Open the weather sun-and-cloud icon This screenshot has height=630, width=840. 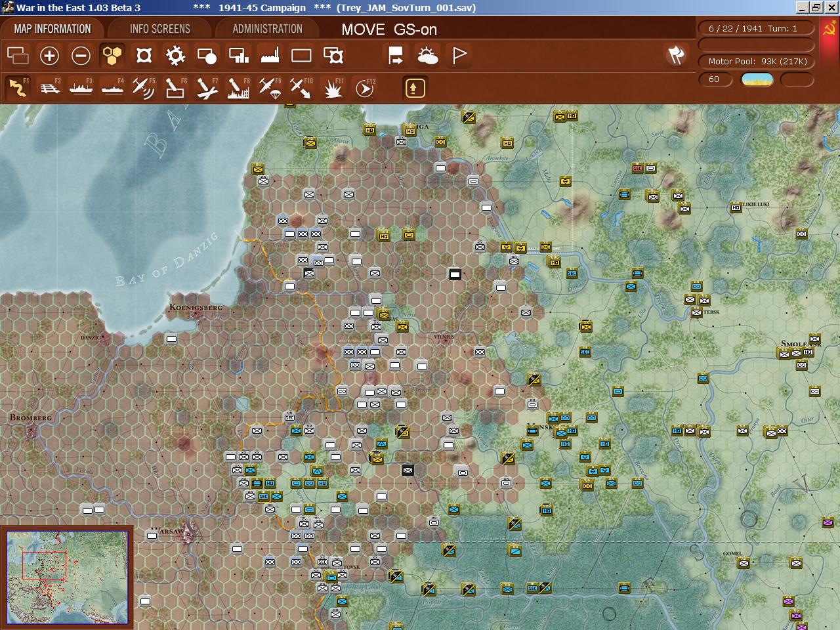point(428,56)
